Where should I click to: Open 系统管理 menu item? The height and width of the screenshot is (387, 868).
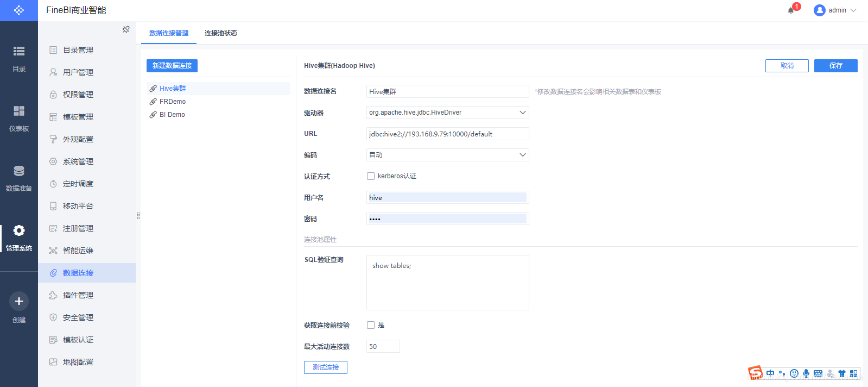[x=87, y=161]
